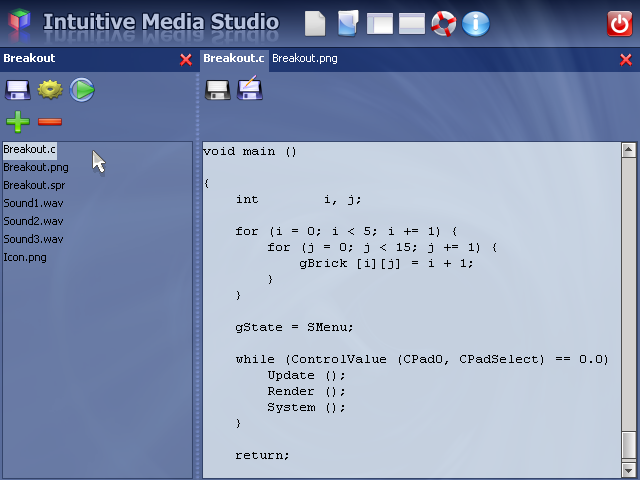Viewport: 640px width, 480px height.
Task: Toggle the horizontal panel layout icon
Action: tap(411, 24)
